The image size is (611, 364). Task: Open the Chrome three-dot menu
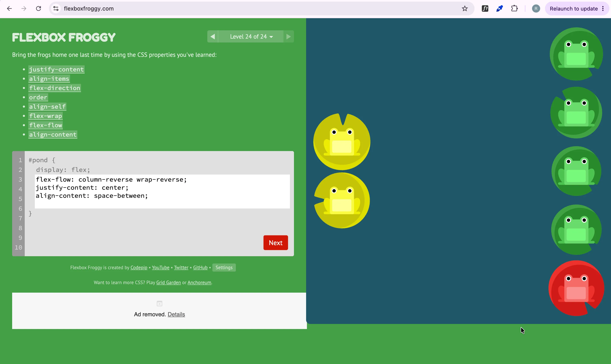pos(603,8)
